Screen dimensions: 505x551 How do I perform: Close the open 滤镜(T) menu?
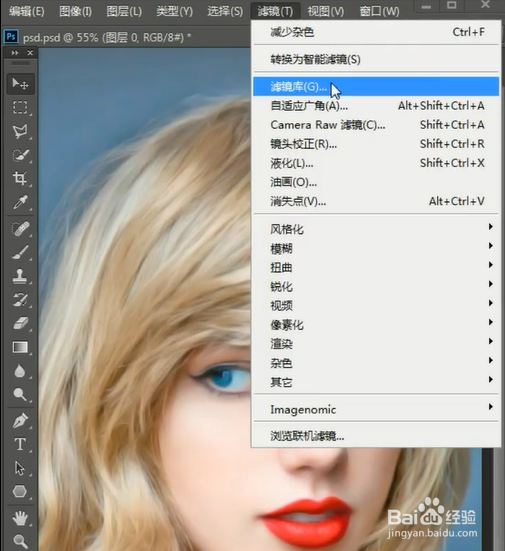pos(275,11)
